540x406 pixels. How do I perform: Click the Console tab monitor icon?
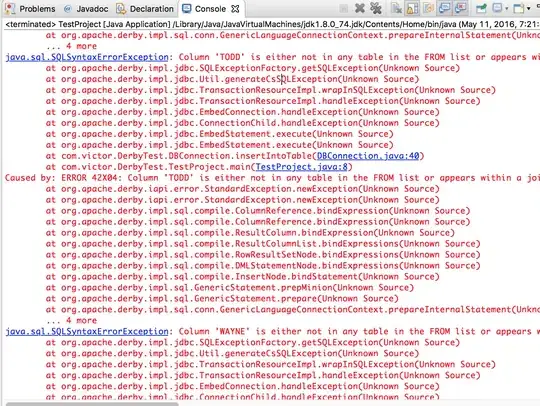click(186, 9)
